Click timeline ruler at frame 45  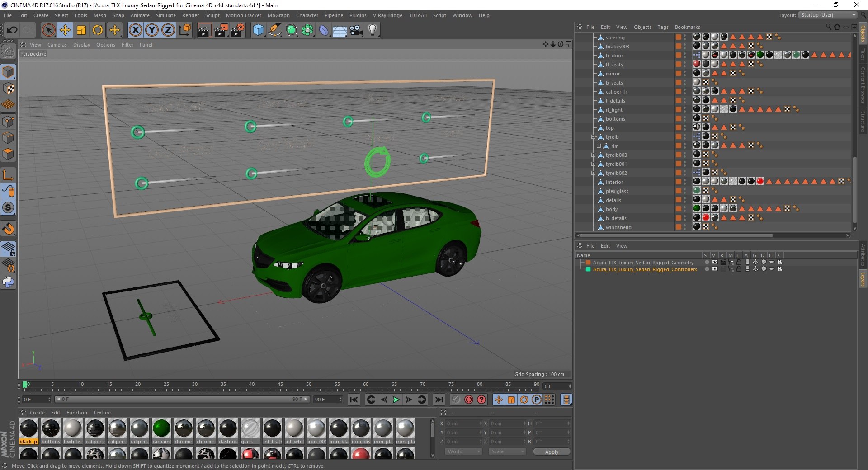(x=280, y=385)
